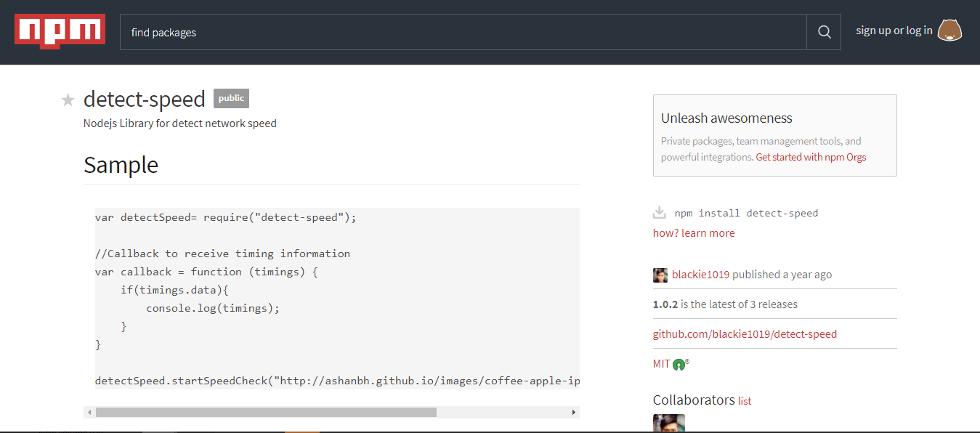Open the collaborator profile thumbnail

pos(668,423)
